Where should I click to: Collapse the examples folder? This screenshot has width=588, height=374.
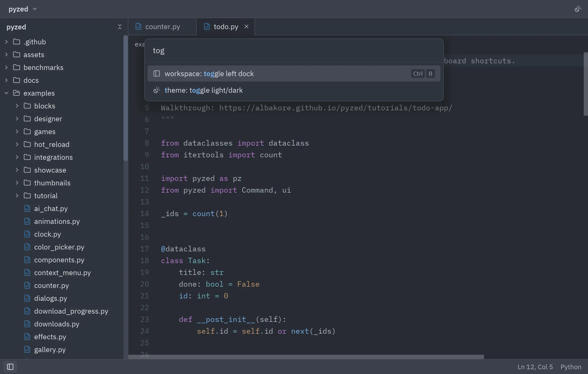(6, 93)
